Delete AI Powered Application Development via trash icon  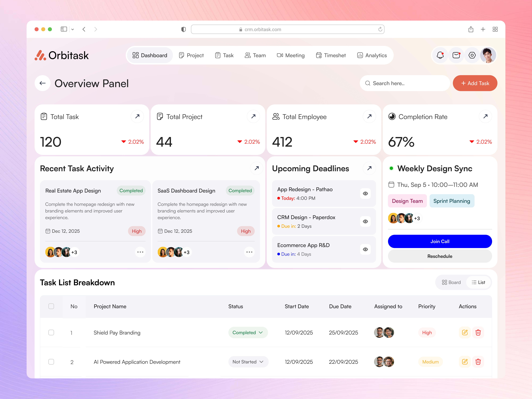[x=478, y=362]
